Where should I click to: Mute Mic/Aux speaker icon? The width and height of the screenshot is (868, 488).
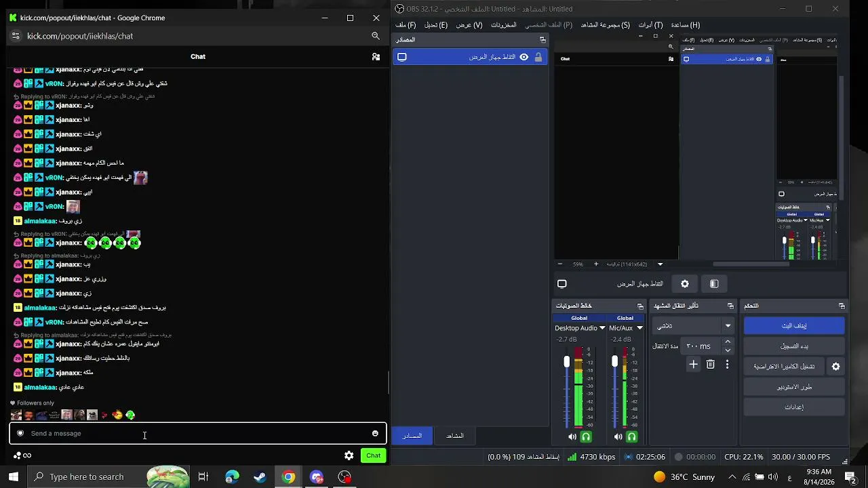coord(618,437)
